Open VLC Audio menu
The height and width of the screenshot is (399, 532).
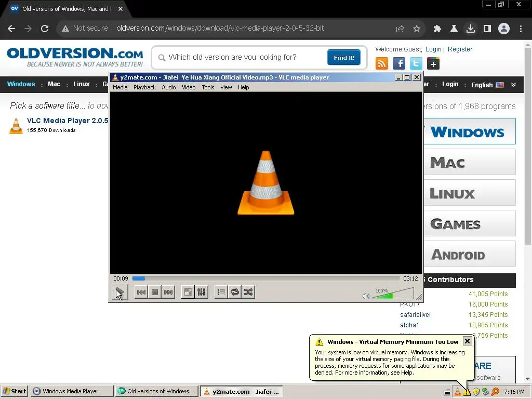[169, 87]
